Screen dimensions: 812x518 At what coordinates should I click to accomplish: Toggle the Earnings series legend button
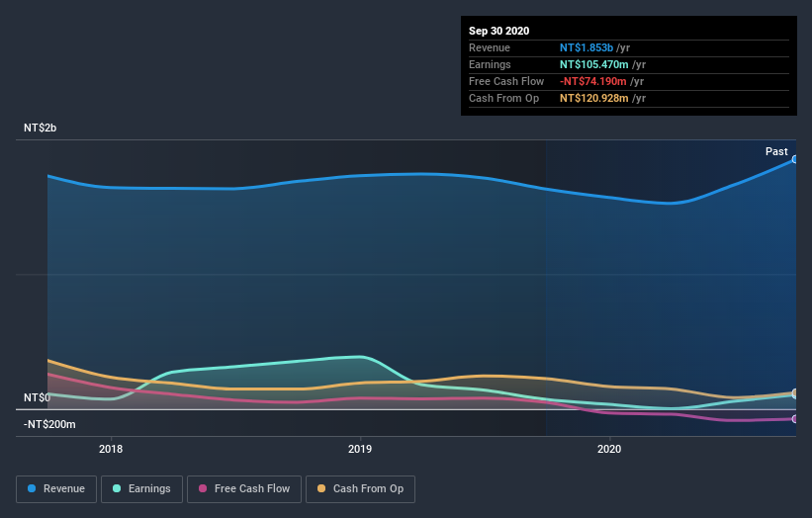(141, 489)
